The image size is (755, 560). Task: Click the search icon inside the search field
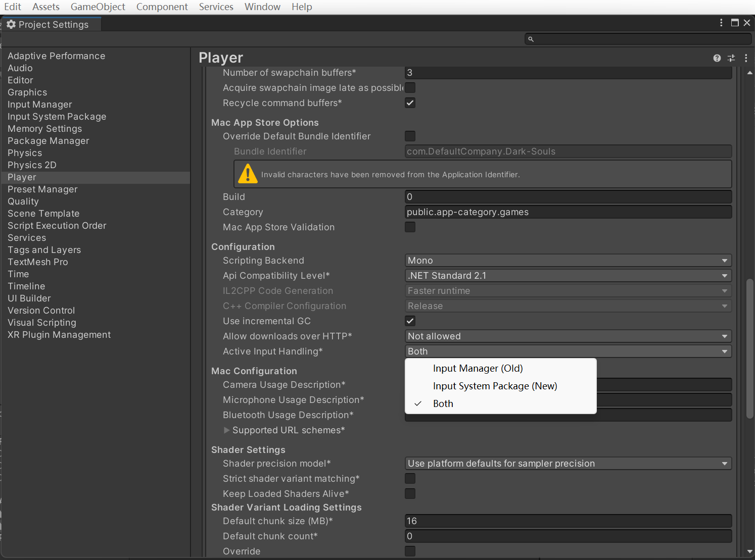point(531,39)
